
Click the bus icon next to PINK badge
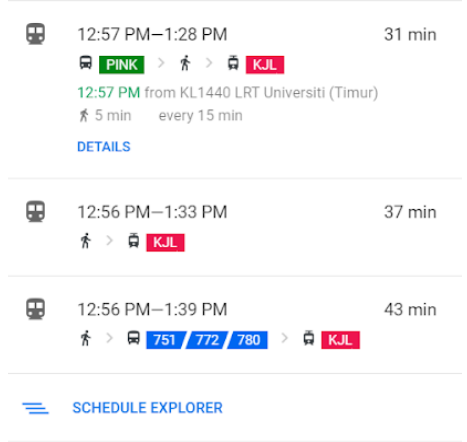[86, 63]
